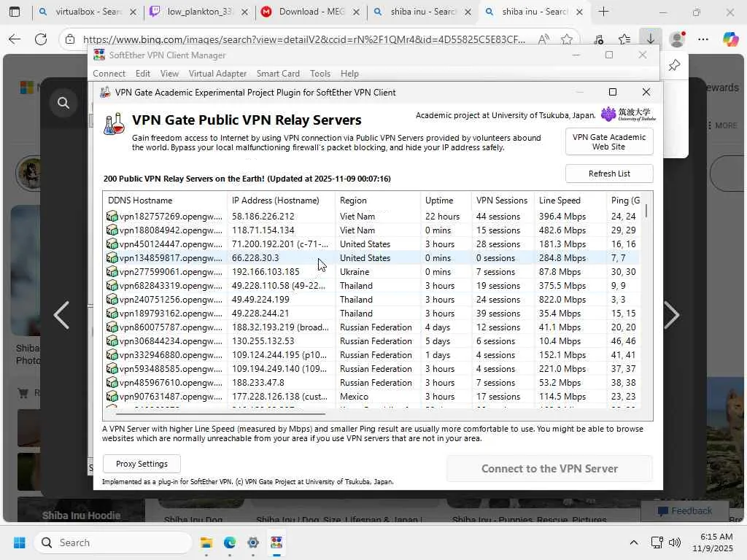747x560 pixels.
Task: Click server icon for vpn277599061 row
Action: coord(112,271)
